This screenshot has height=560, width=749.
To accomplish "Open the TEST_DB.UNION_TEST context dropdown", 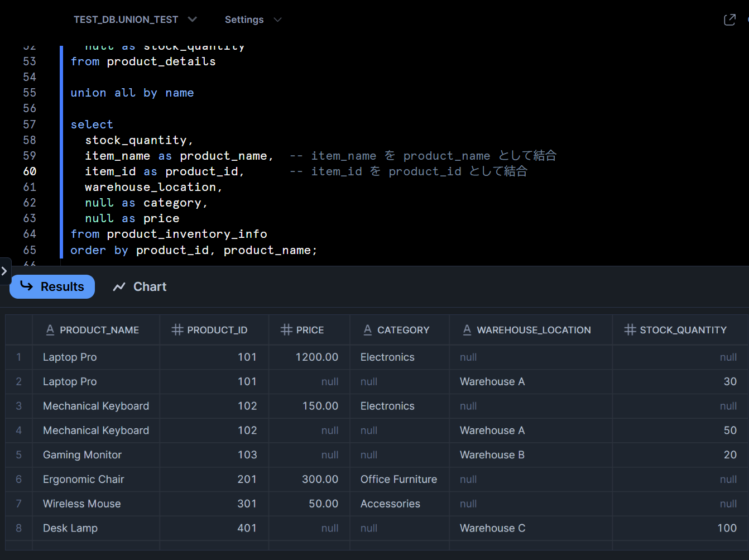I will [x=135, y=20].
